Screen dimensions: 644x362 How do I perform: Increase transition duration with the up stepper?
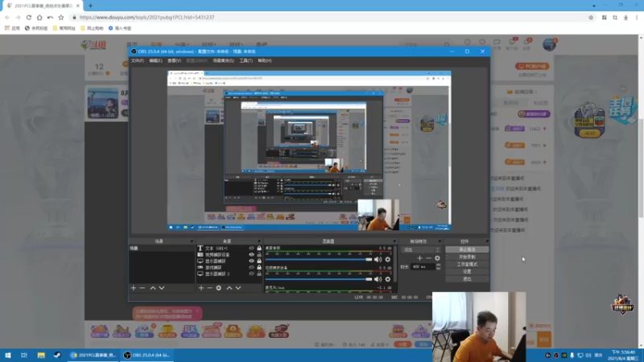(438, 265)
